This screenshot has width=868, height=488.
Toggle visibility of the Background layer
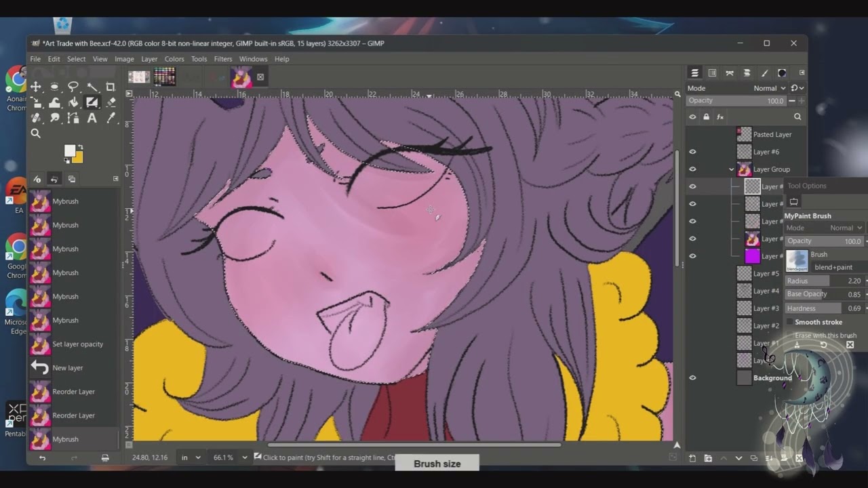click(692, 378)
